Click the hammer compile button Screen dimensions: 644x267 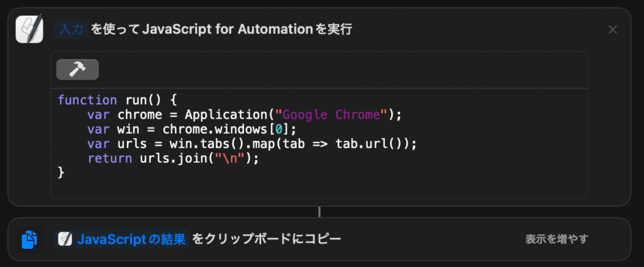(77, 70)
